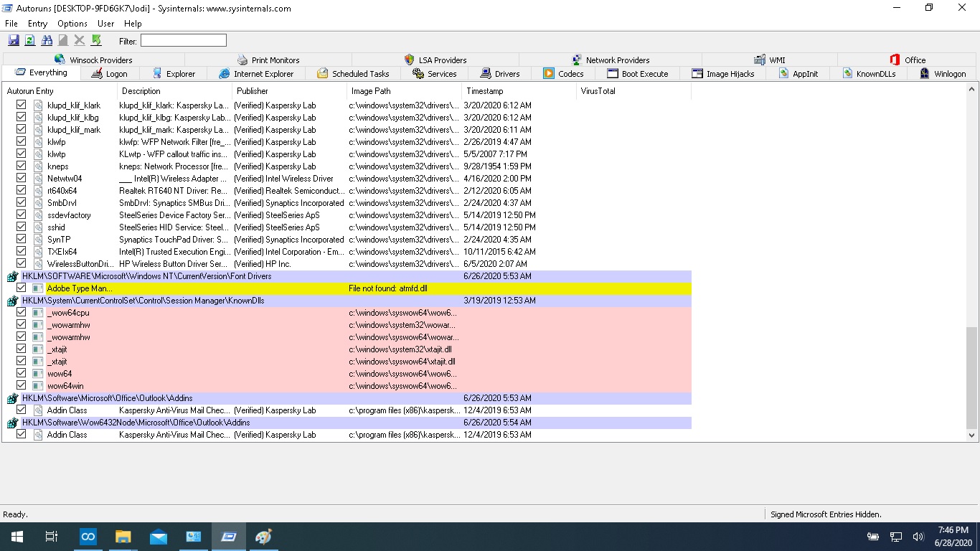Viewport: 980px width, 551px height.
Task: Switch to the Logon tab
Action: pyautogui.click(x=110, y=73)
